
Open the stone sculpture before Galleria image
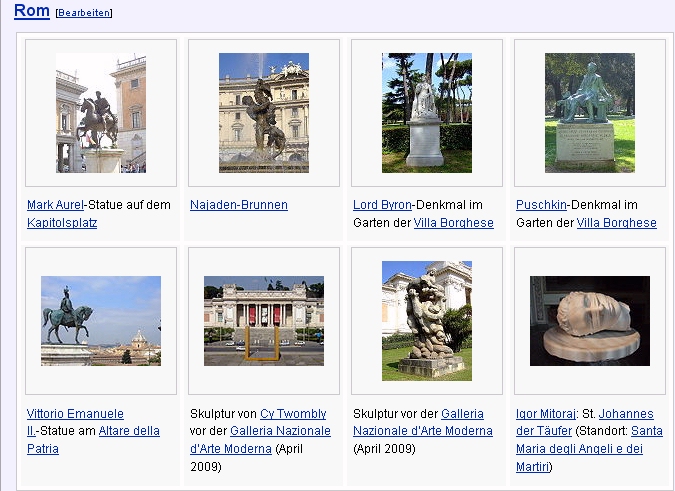tap(427, 321)
